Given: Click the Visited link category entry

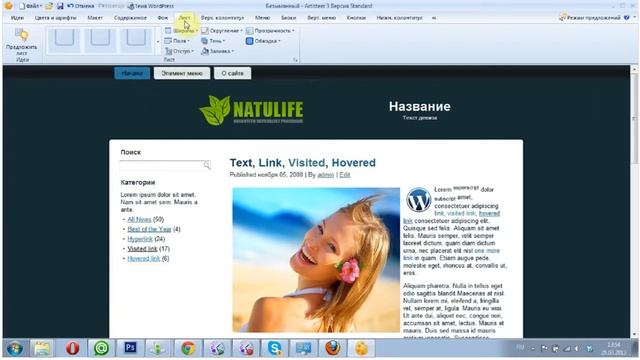Looking at the screenshot, I should pos(142,249).
